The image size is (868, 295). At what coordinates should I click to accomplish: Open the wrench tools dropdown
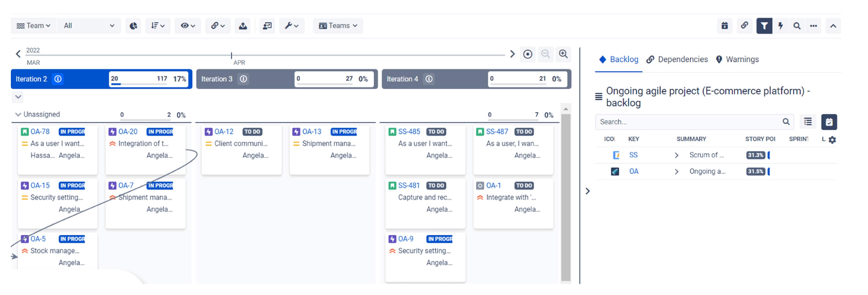(292, 26)
